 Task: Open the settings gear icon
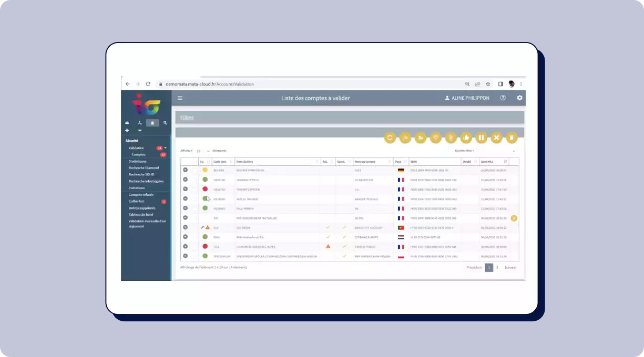519,98
